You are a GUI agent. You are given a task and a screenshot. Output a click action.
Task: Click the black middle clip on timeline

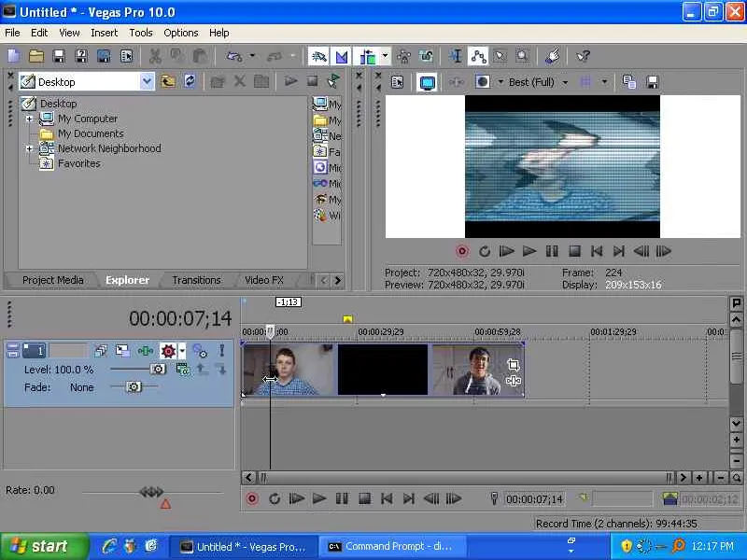(382, 370)
